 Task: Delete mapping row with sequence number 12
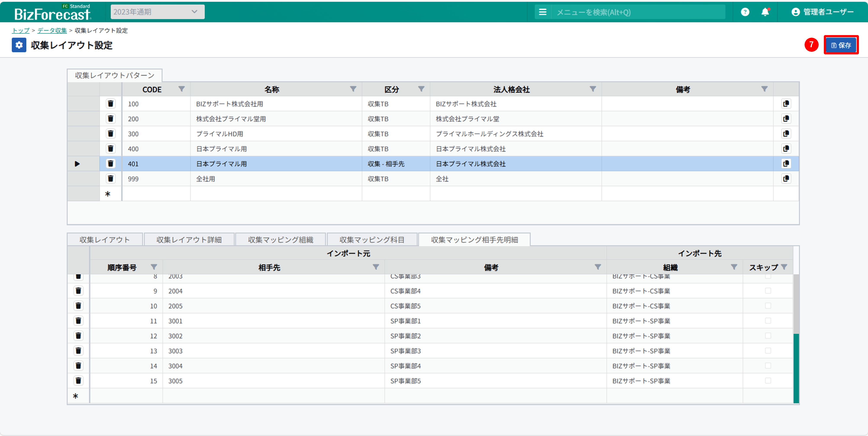click(x=78, y=336)
